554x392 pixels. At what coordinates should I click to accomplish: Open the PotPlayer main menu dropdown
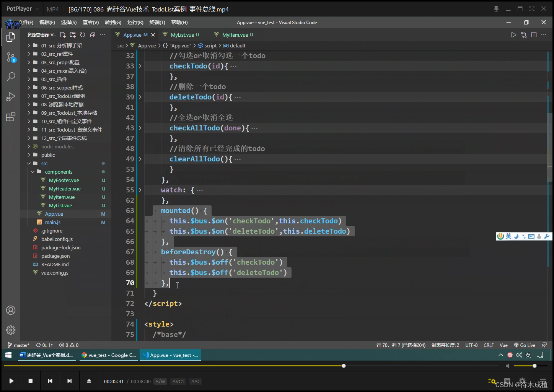point(23,9)
